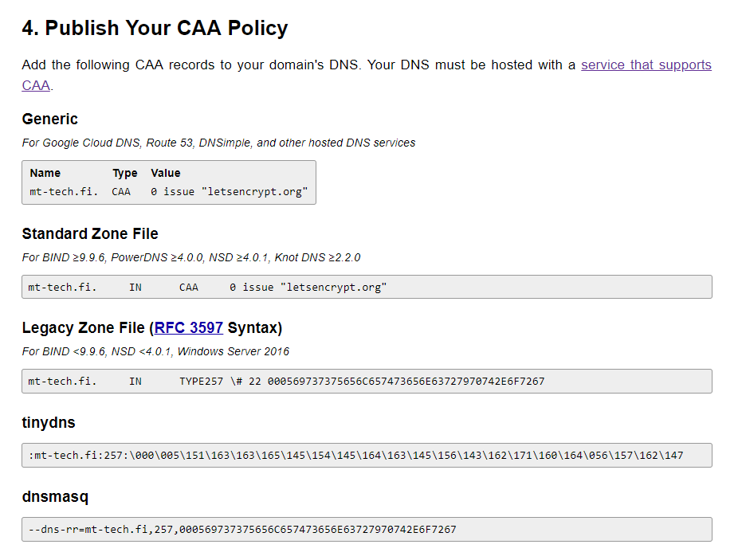This screenshot has height=560, width=738.
Task: Click the "Value" column header in Generic table
Action: tap(166, 173)
